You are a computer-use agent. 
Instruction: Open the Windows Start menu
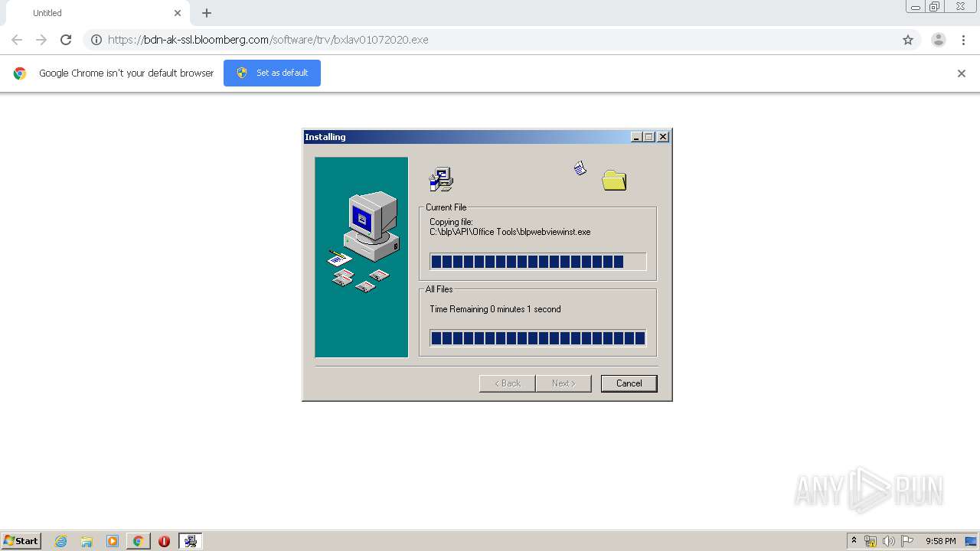pos(21,541)
